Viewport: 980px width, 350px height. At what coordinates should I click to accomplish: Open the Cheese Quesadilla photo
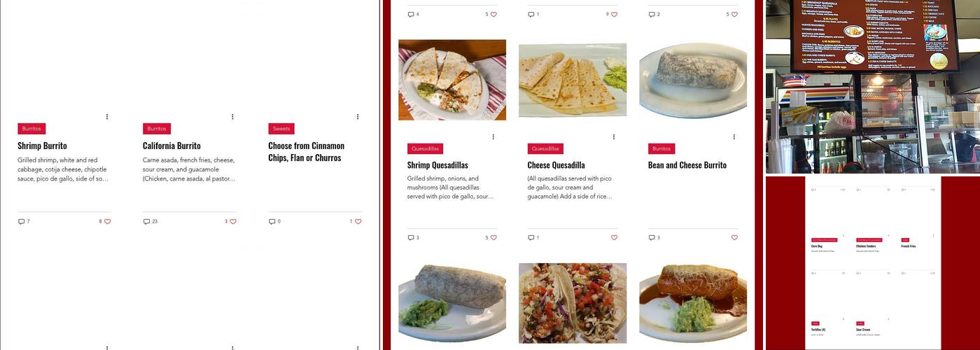[573, 80]
